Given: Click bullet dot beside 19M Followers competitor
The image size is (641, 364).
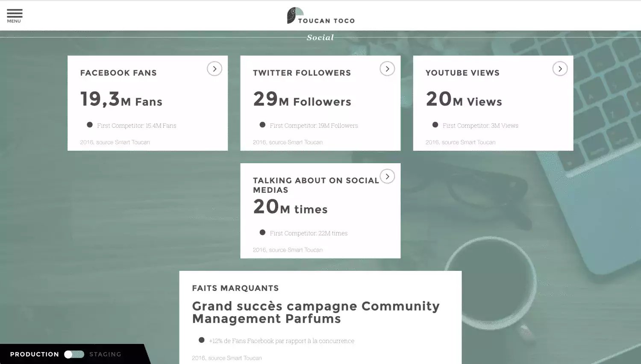Looking at the screenshot, I should coord(262,125).
